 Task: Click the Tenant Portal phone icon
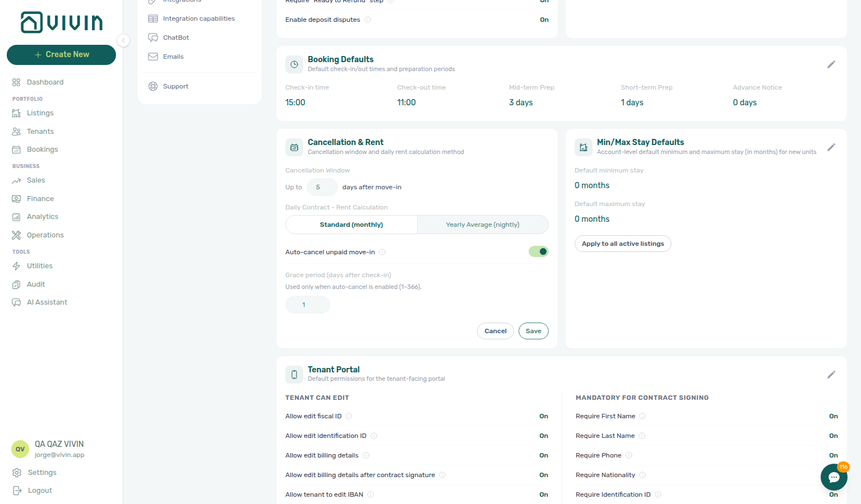coord(294,375)
